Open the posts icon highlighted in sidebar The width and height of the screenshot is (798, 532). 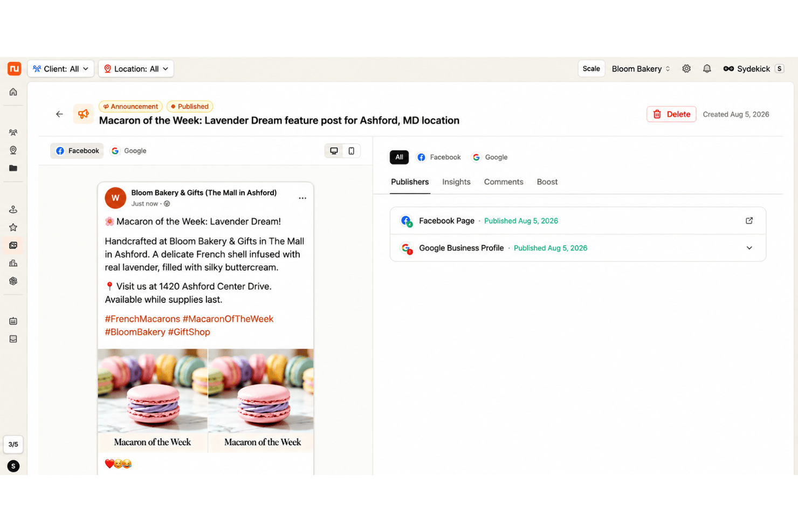click(13, 245)
